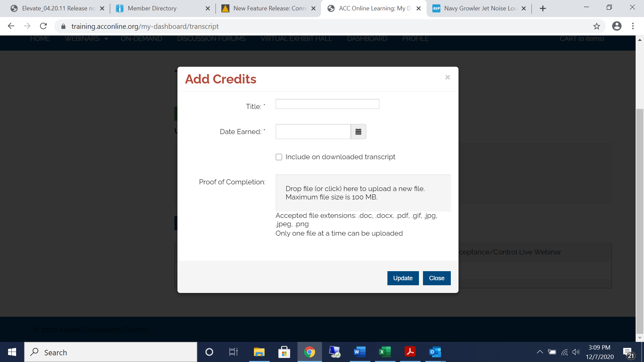Open the battery status tray icon
Image resolution: width=644 pixels, height=362 pixels.
[x=552, y=352]
